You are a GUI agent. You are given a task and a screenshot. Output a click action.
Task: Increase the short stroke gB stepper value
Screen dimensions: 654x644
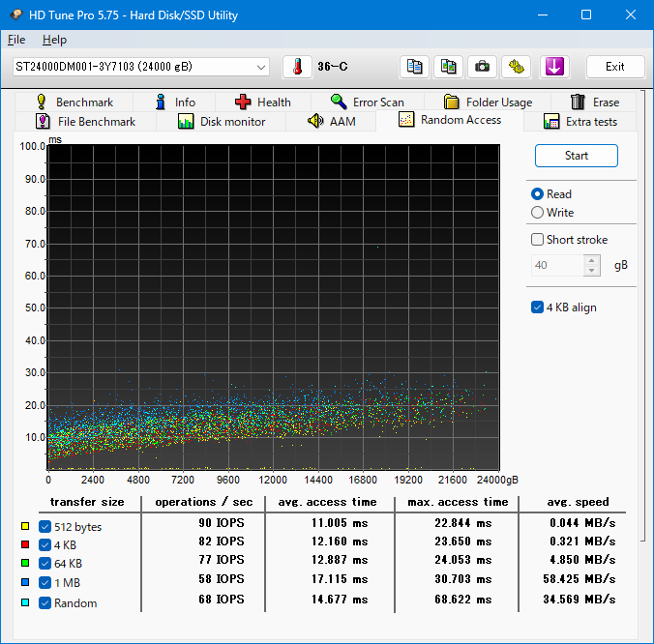593,260
